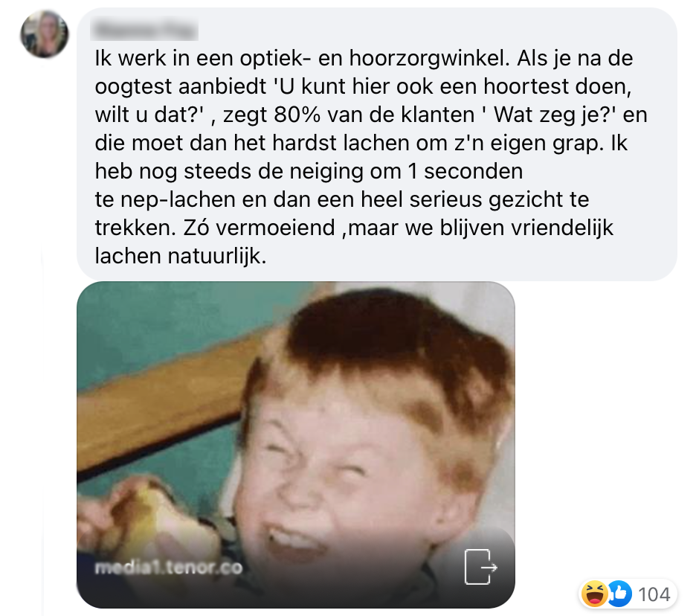This screenshot has height=616, width=699.
Task: Click the blurred commenter name above the comment
Action: [x=144, y=30]
